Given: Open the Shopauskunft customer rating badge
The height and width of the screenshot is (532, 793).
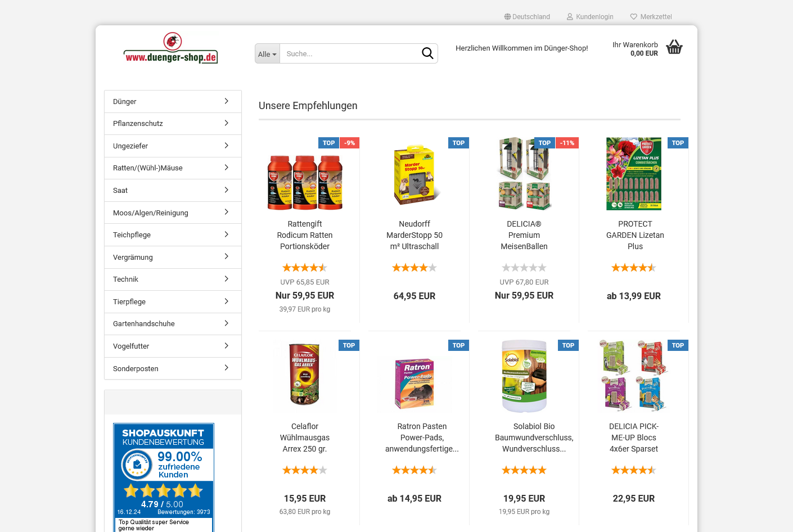Looking at the screenshot, I should click(x=164, y=477).
